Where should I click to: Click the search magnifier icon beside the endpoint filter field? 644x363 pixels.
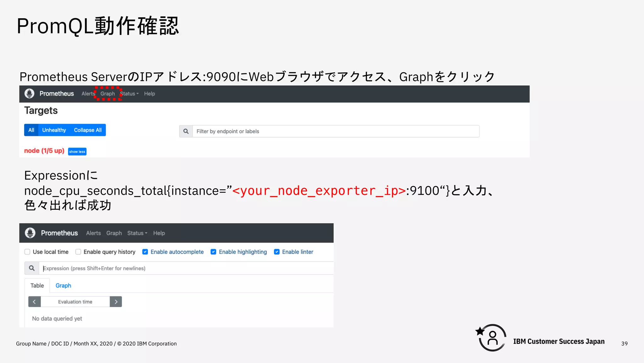pos(186,131)
